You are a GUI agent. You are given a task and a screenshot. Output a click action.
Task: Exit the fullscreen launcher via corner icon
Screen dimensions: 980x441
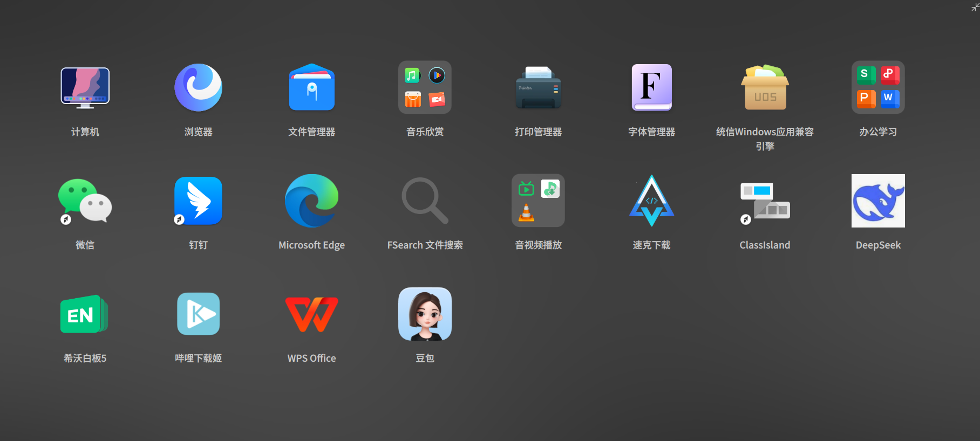975,6
